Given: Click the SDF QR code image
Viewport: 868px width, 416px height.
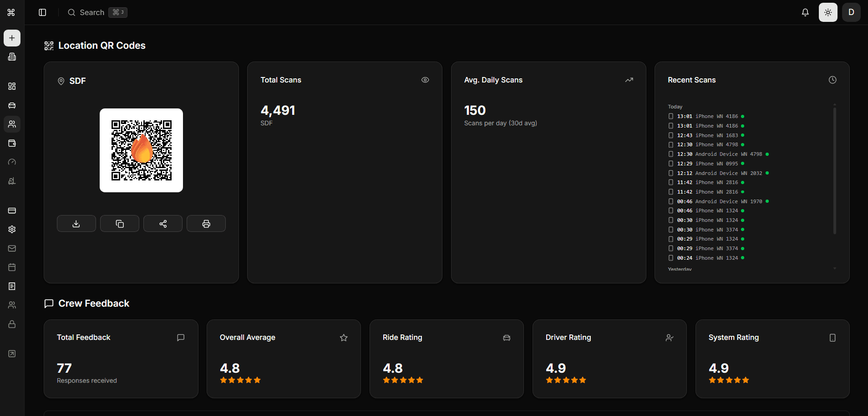Looking at the screenshot, I should point(141,150).
